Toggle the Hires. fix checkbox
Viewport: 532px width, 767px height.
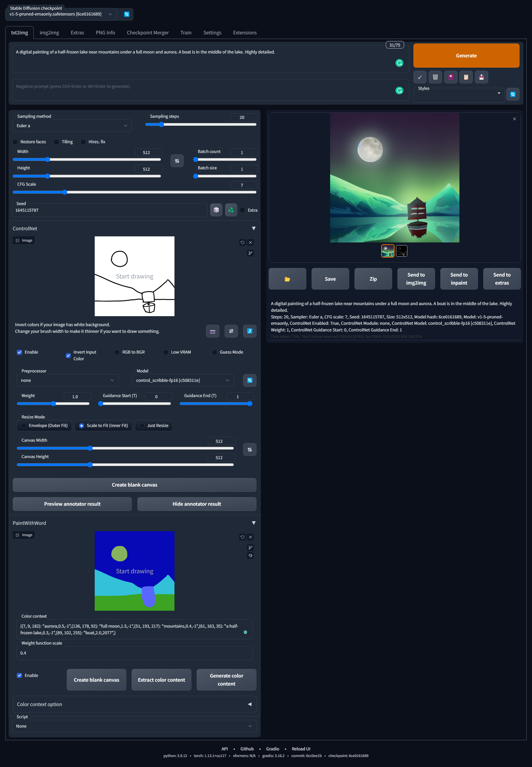pyautogui.click(x=83, y=142)
